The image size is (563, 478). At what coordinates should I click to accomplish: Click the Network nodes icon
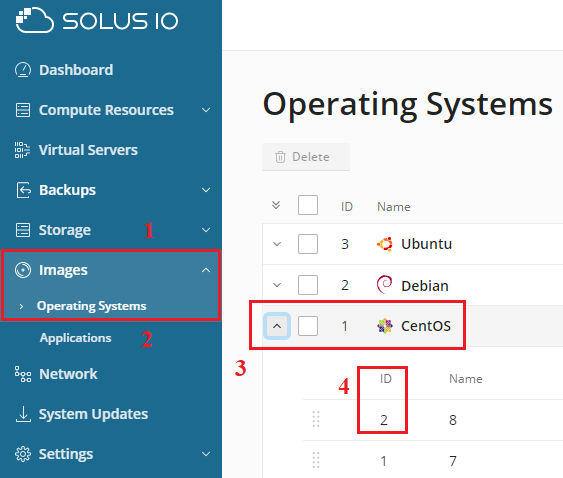click(23, 374)
